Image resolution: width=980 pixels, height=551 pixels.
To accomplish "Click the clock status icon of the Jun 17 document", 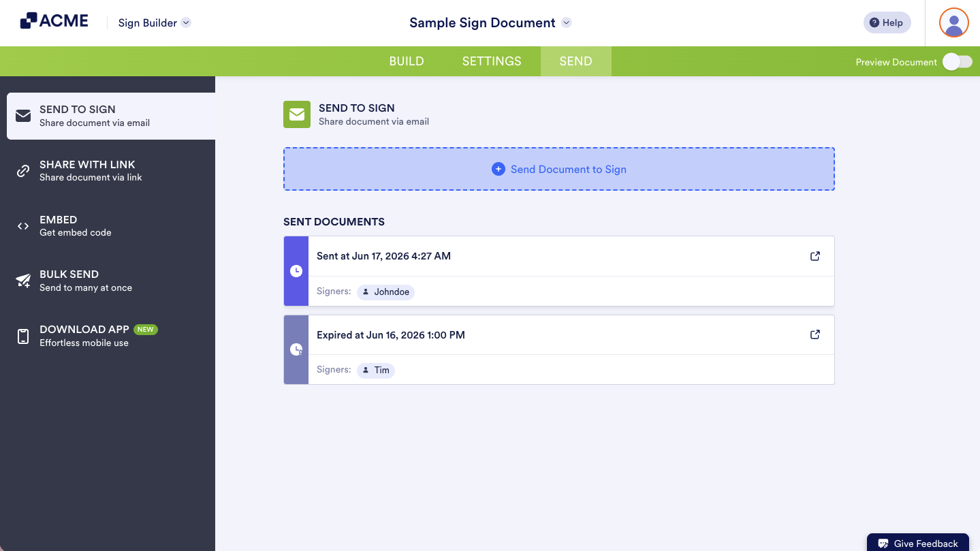I will 296,271.
